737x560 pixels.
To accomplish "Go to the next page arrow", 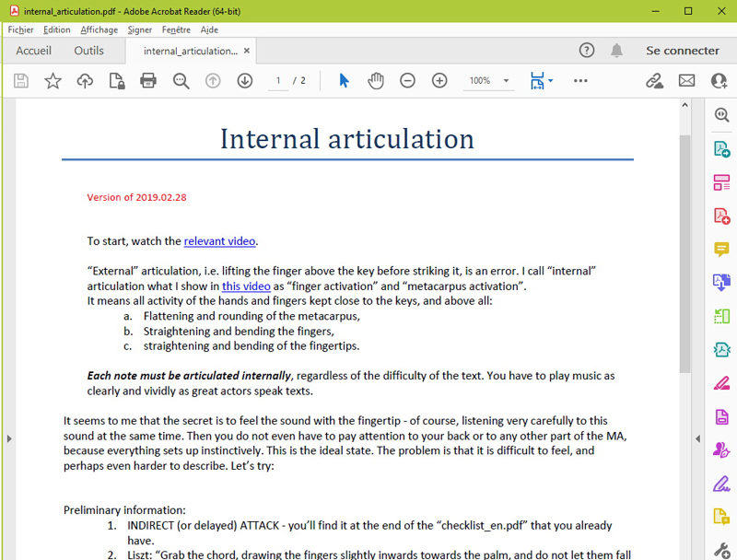I will coord(244,81).
